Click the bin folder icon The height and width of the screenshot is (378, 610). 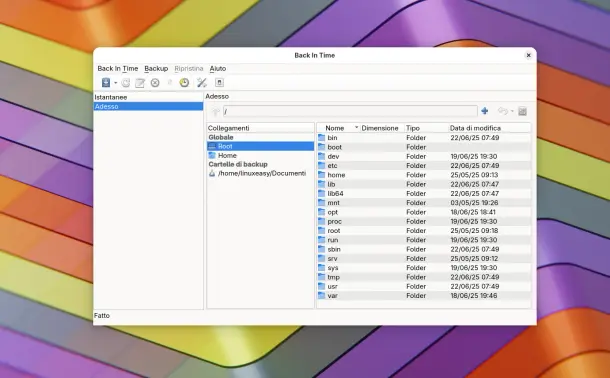pos(321,138)
